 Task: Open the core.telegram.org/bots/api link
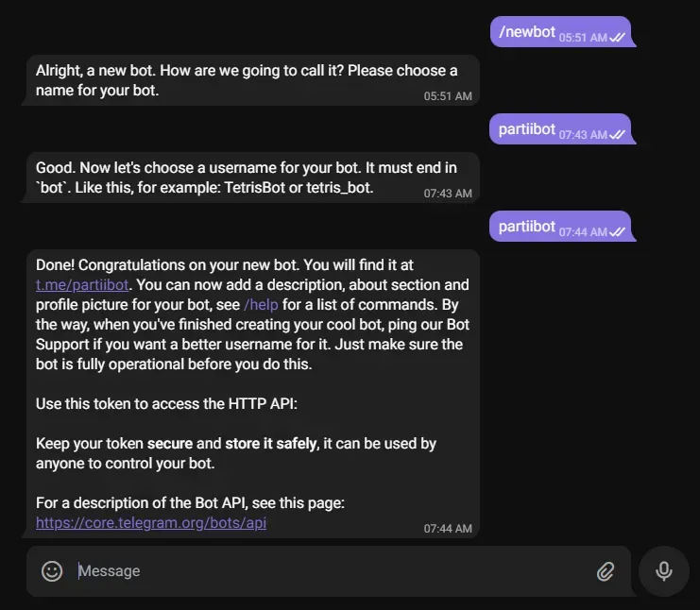[151, 522]
